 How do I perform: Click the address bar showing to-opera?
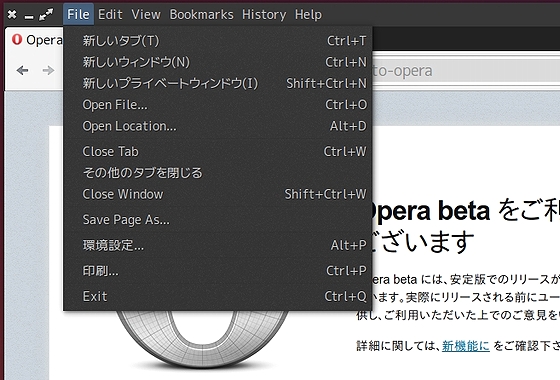coord(466,71)
